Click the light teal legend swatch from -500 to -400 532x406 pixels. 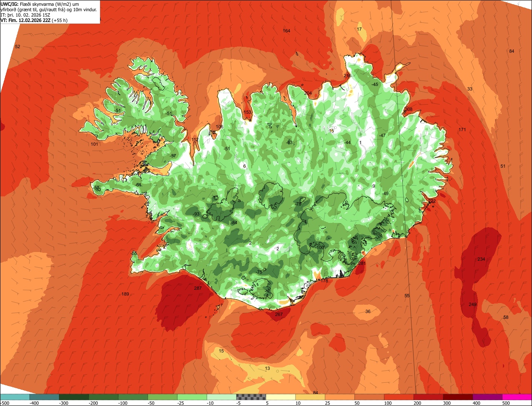(15, 397)
